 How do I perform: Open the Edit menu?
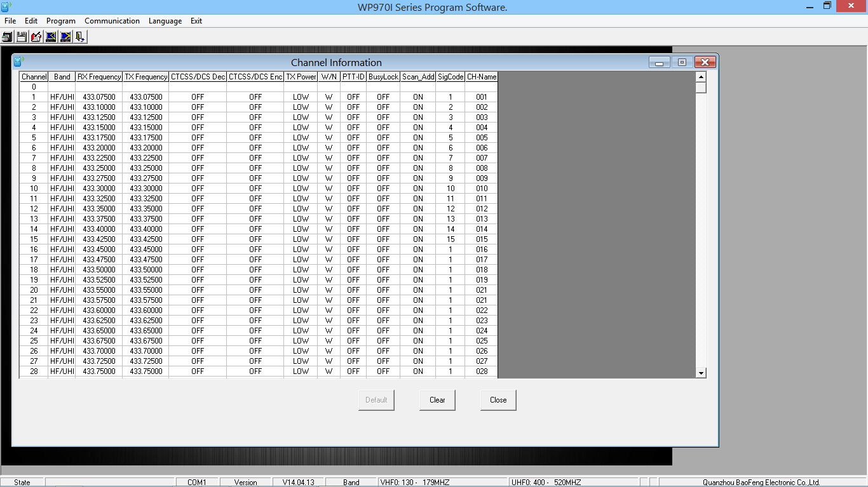pos(31,21)
